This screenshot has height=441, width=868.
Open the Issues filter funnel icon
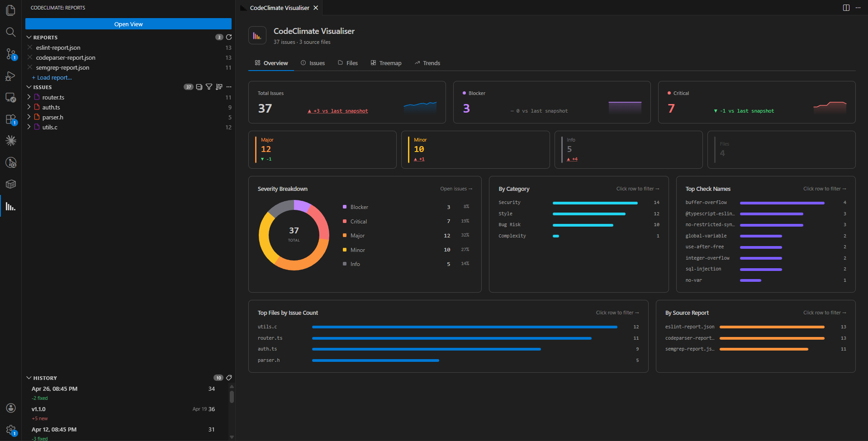(x=209, y=87)
